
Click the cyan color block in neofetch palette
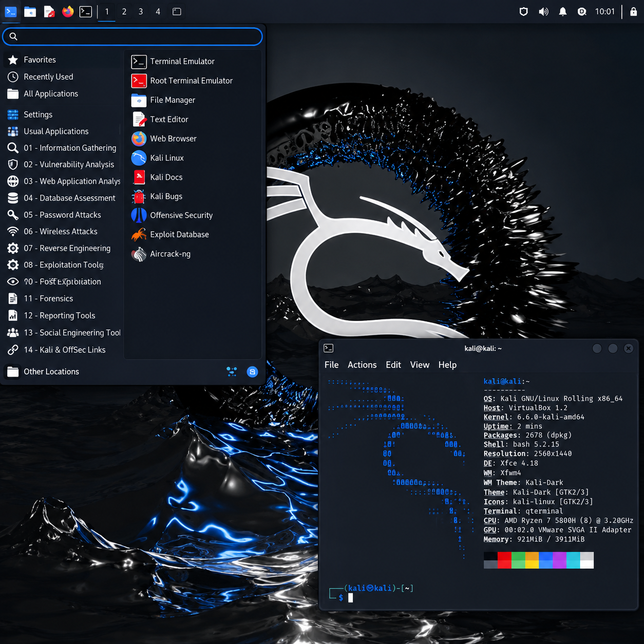[573, 560]
